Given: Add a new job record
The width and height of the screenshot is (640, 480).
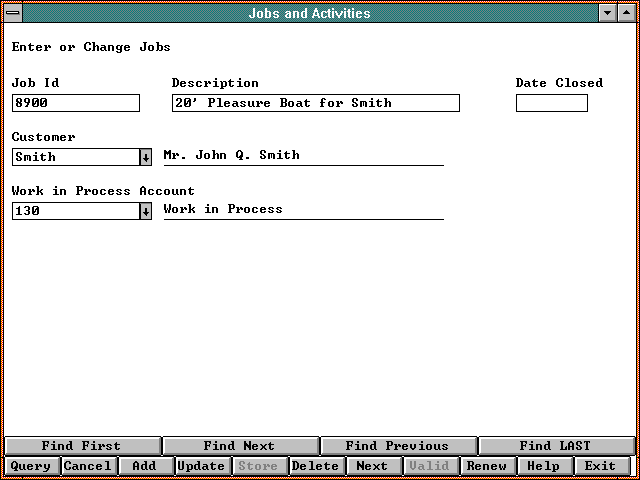Looking at the screenshot, I should (x=145, y=466).
